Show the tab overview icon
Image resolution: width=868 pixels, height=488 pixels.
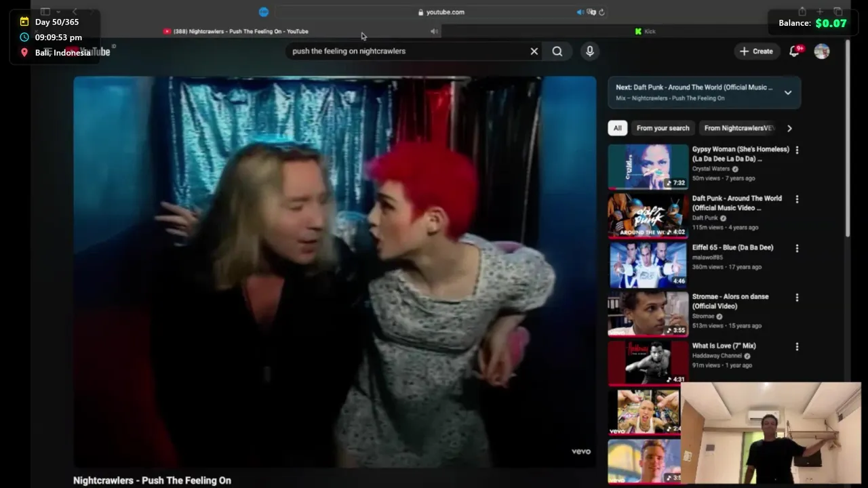(x=838, y=12)
